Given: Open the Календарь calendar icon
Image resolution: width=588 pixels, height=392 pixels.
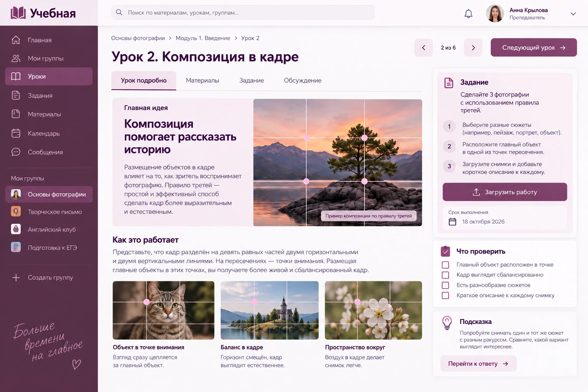Looking at the screenshot, I should [x=16, y=133].
